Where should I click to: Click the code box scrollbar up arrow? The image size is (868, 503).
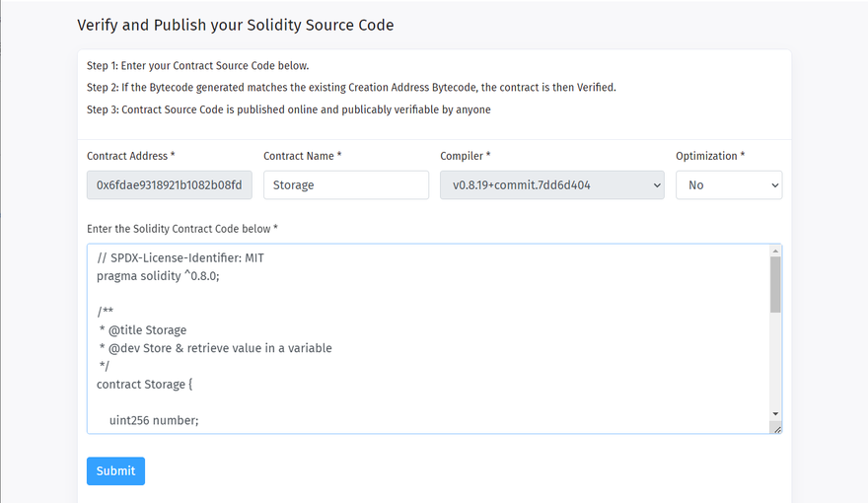point(775,251)
